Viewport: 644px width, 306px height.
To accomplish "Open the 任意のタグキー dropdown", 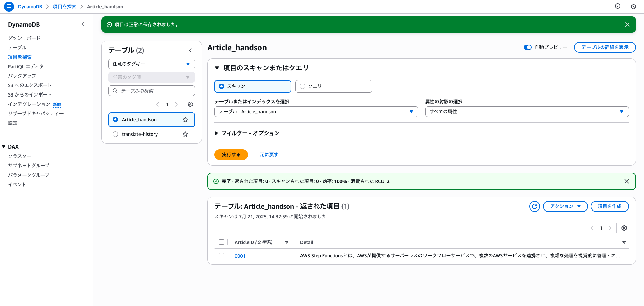I will [152, 64].
